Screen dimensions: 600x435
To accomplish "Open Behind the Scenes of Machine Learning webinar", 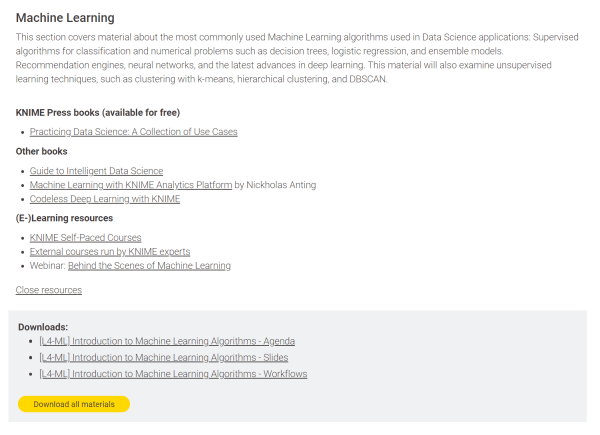I will tap(149, 266).
